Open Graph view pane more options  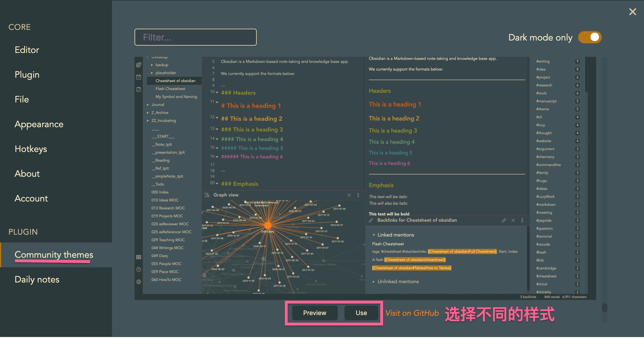(358, 195)
